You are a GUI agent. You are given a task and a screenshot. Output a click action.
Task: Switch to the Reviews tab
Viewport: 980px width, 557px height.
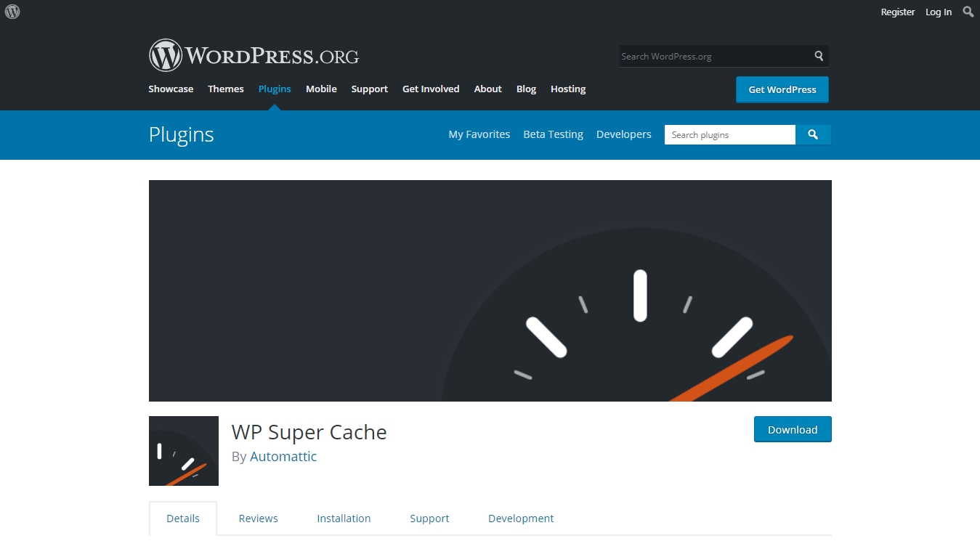259,519
